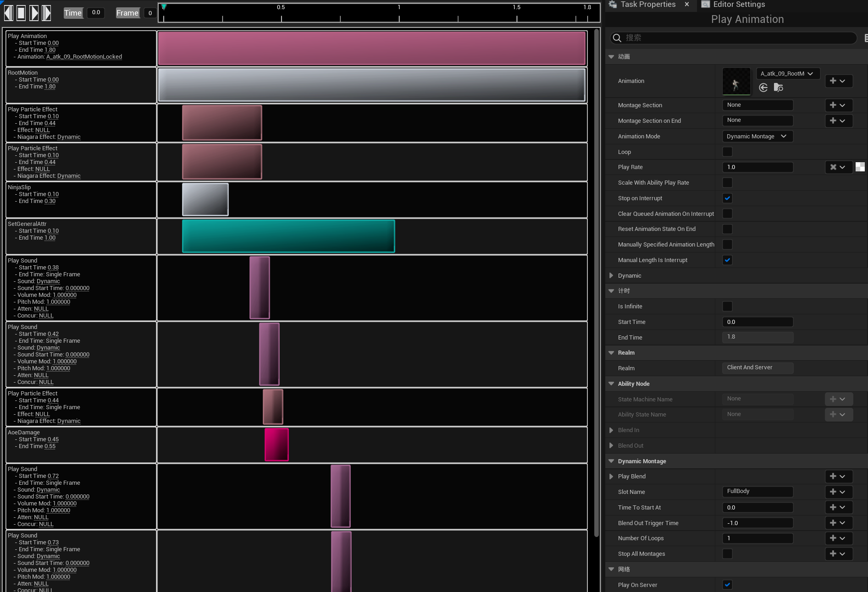Viewport: 868px width, 592px height.
Task: Step forward one frame in timeline
Action: click(x=46, y=13)
